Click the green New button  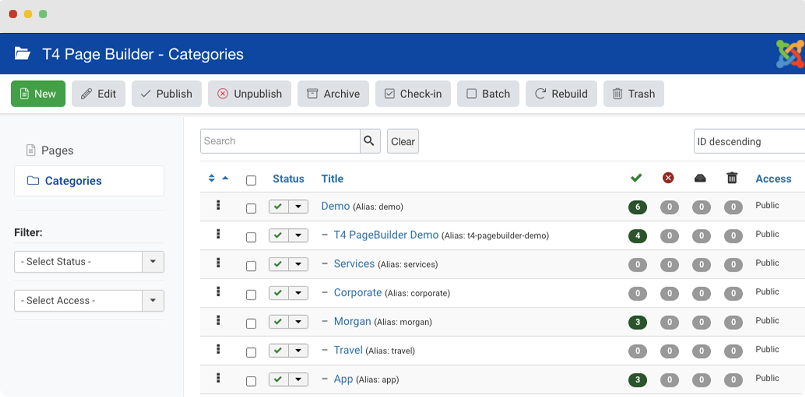(38, 93)
